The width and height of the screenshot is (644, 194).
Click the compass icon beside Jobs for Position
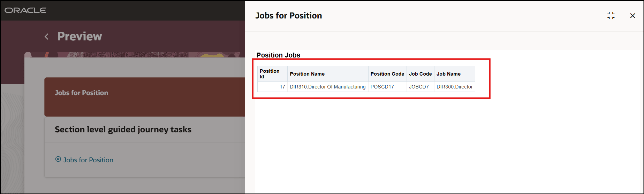[58, 159]
